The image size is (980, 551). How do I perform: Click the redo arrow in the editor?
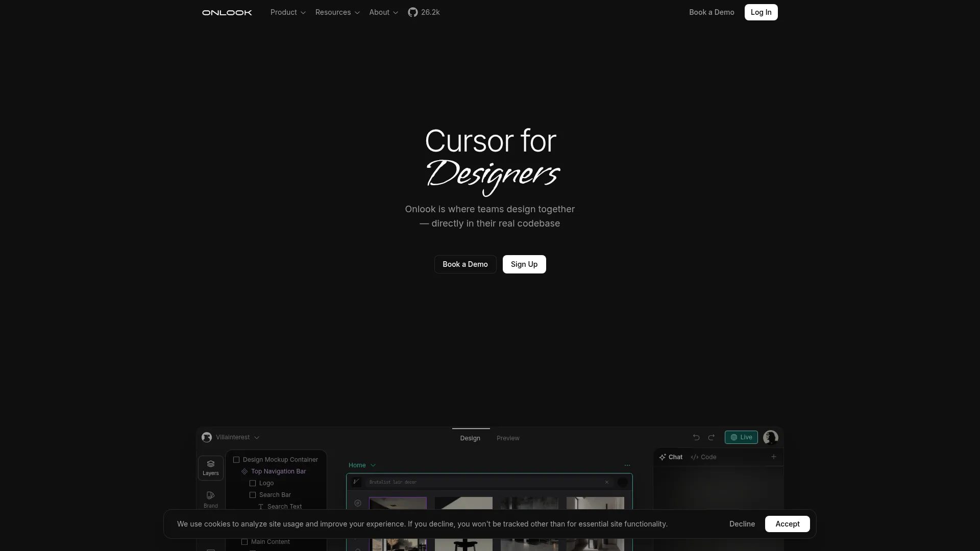click(712, 437)
